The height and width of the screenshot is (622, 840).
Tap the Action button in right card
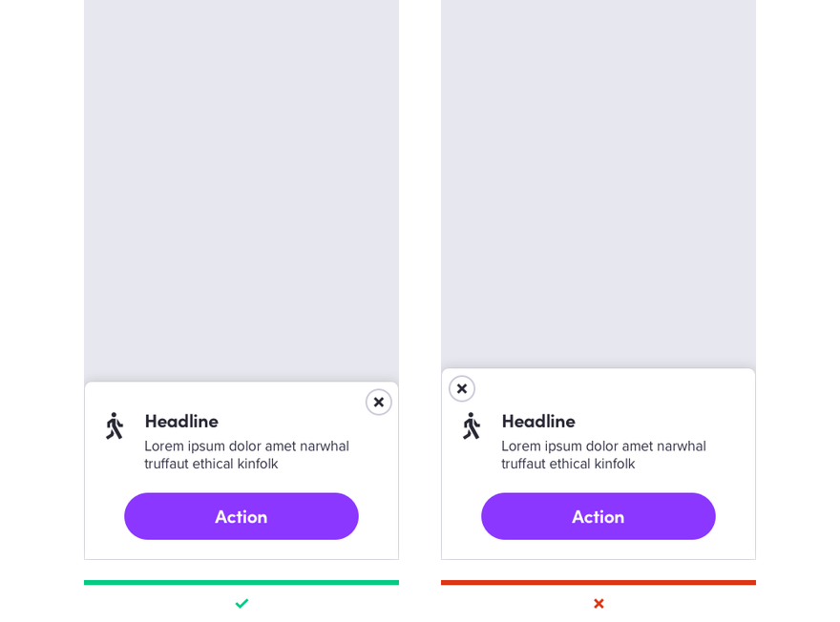point(598,516)
